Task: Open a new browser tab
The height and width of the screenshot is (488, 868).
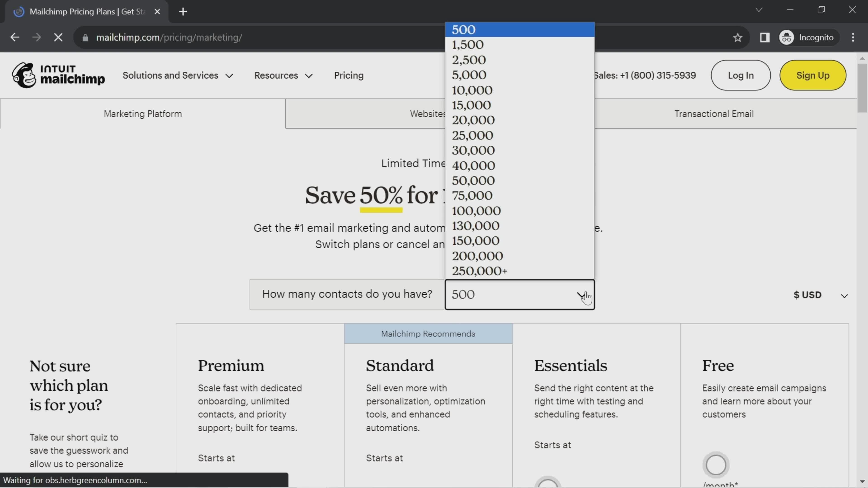Action: 183,12
